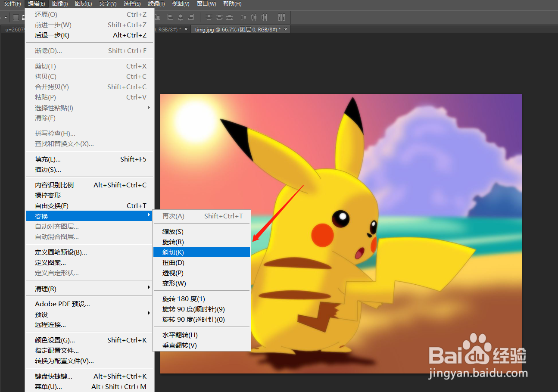
Task: Expand the 清理(R) submenu arrow
Action: click(x=149, y=287)
